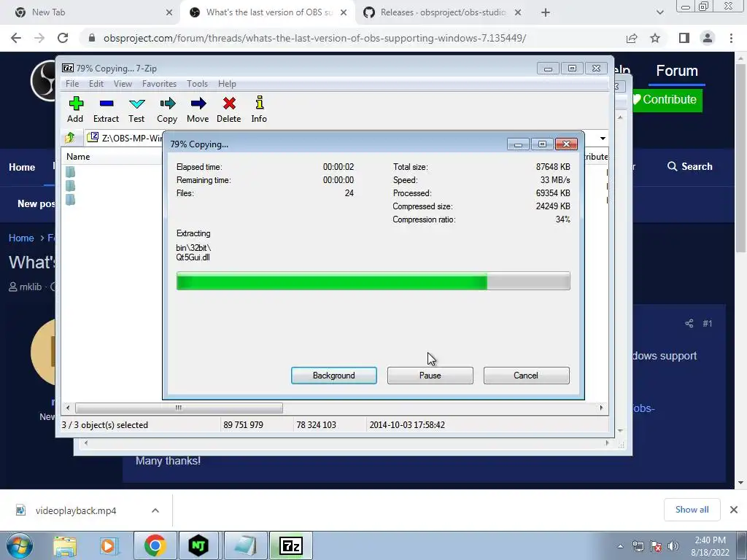Click the Delete toolbar icon in 7-Zip
This screenshot has height=560, width=747.
click(228, 109)
